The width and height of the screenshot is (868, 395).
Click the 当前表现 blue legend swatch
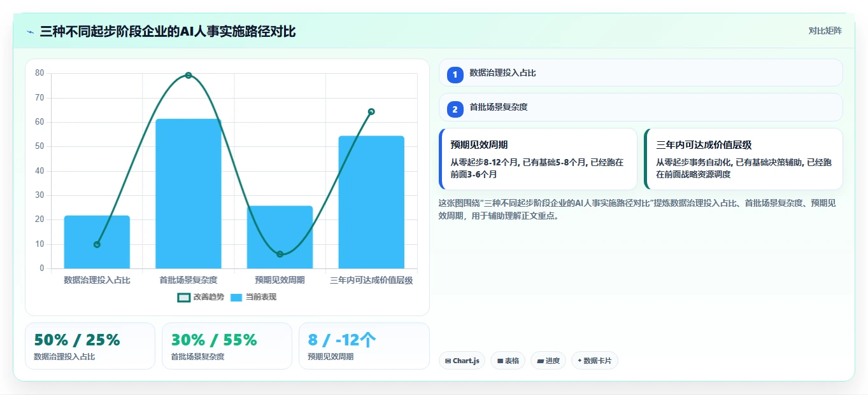pyautogui.click(x=236, y=297)
